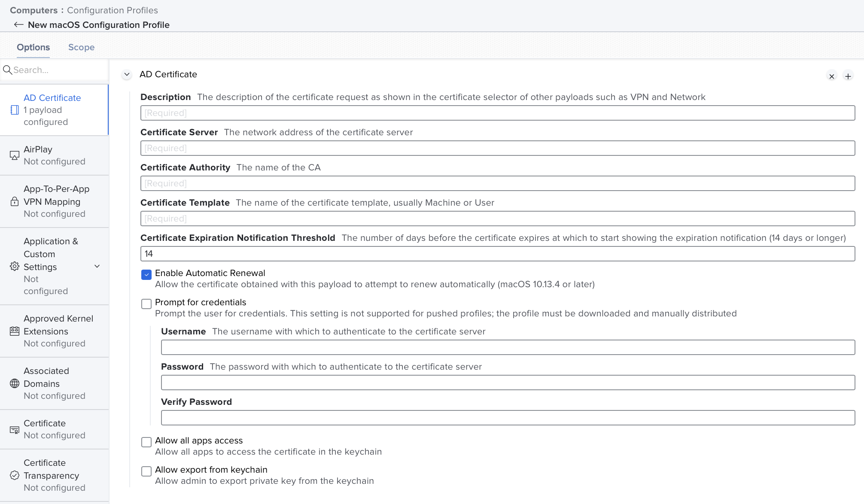The image size is (864, 504).
Task: Check Allow all apps access
Action: coord(146,442)
